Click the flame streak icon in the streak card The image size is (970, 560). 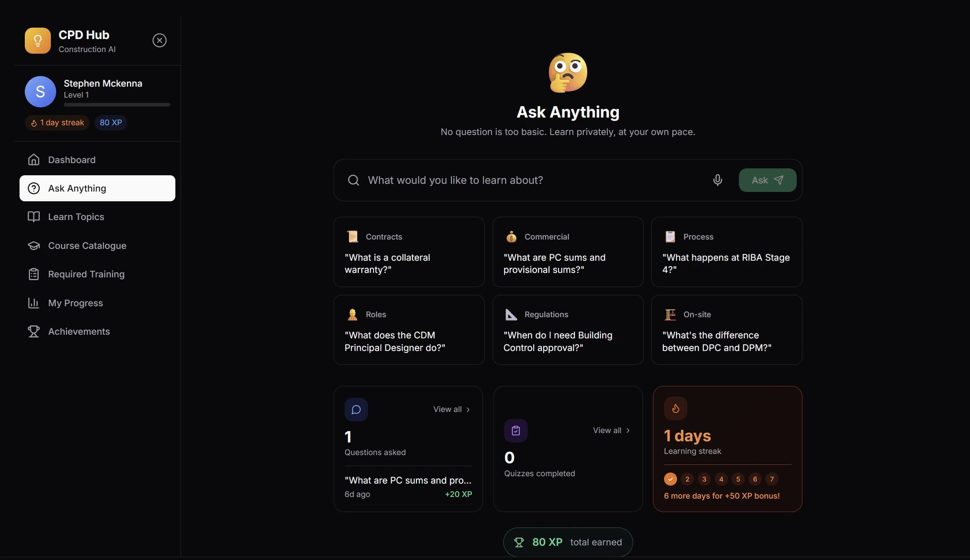[675, 408]
